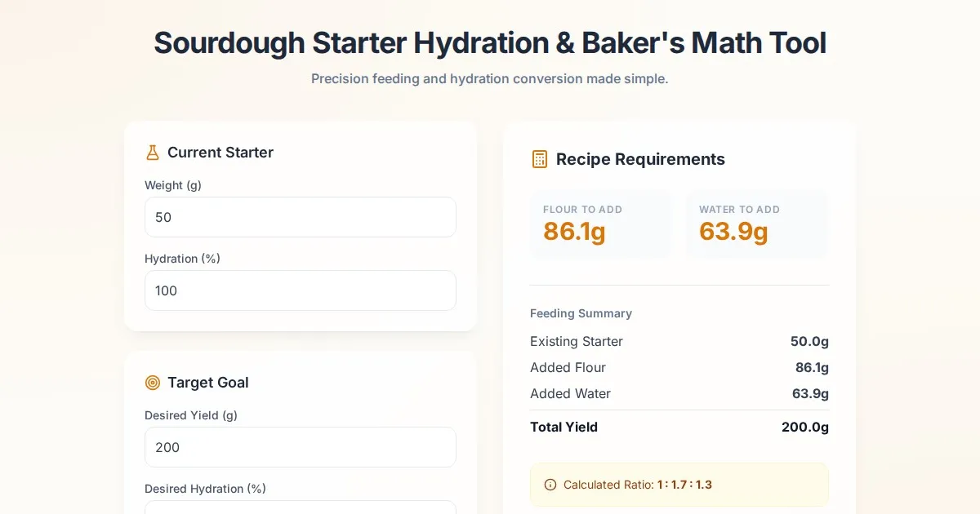Viewport: 980px width, 514px height.
Task: Click the Recipe Requirements heading
Action: pyautogui.click(x=640, y=159)
